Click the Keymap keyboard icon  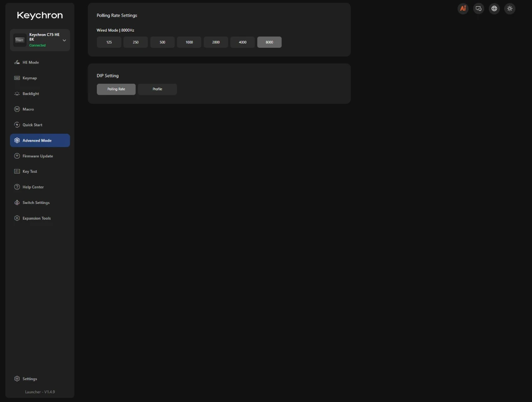click(17, 78)
